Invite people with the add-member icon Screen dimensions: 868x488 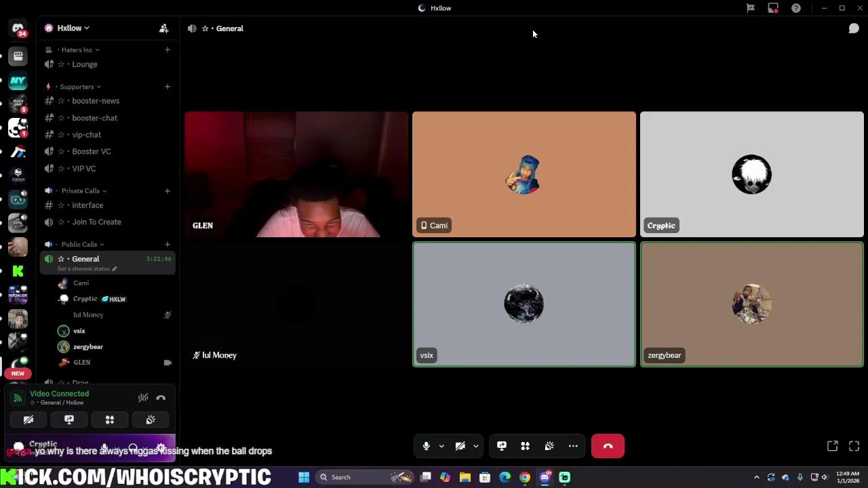[163, 28]
